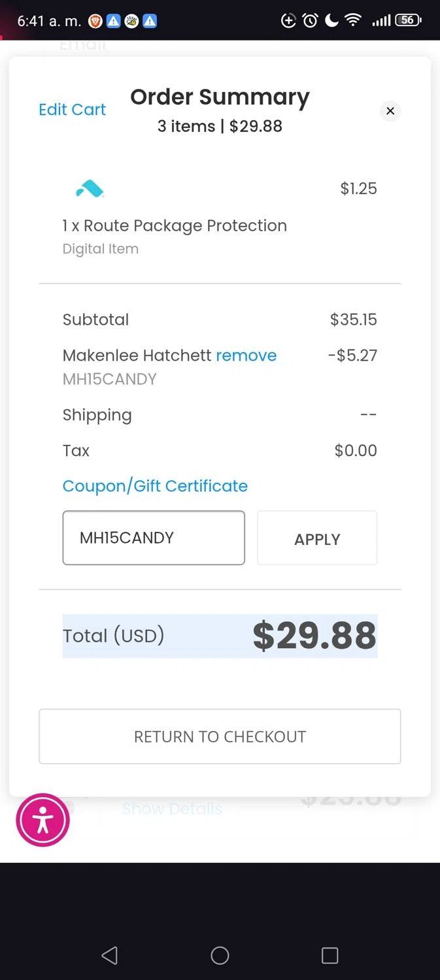Remove the Makenlee Hatchett discount code
This screenshot has height=980, width=440.
pyautogui.click(x=246, y=355)
